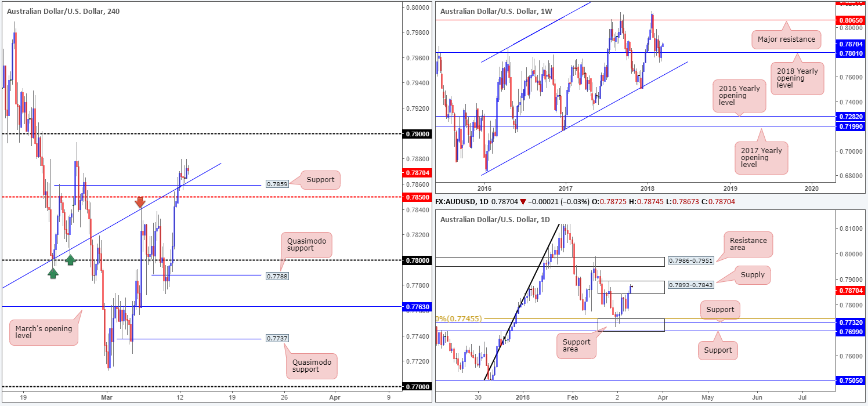
Task: Click blue 0.75050 tag on daily axis
Action: pos(851,380)
